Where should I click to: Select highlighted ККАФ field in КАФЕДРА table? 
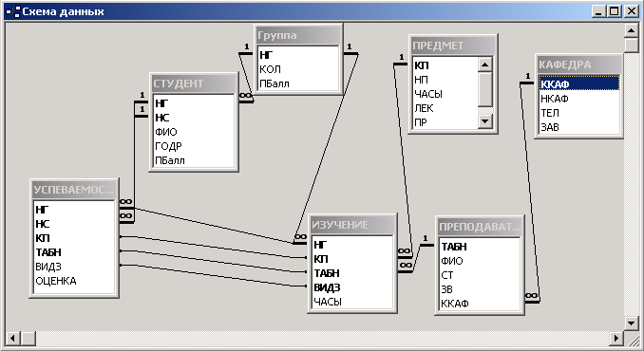(578, 84)
